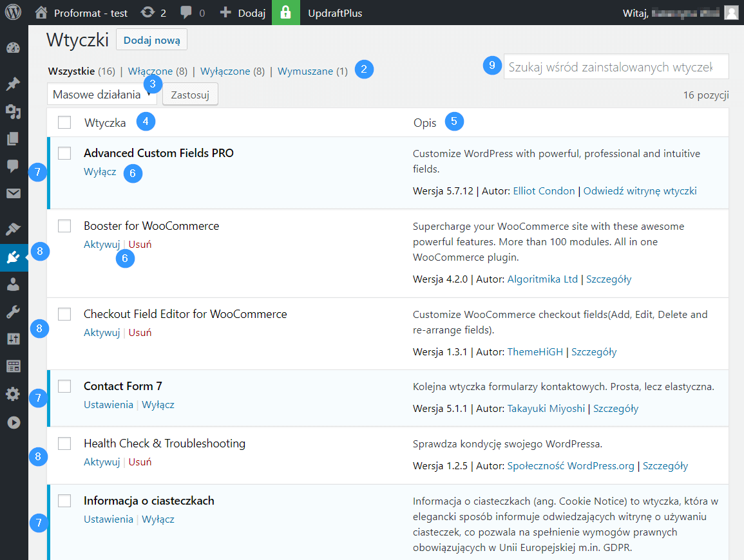Viewport: 744px width, 560px height.
Task: Click Wyłącz under Contact Form 7
Action: pyautogui.click(x=158, y=404)
